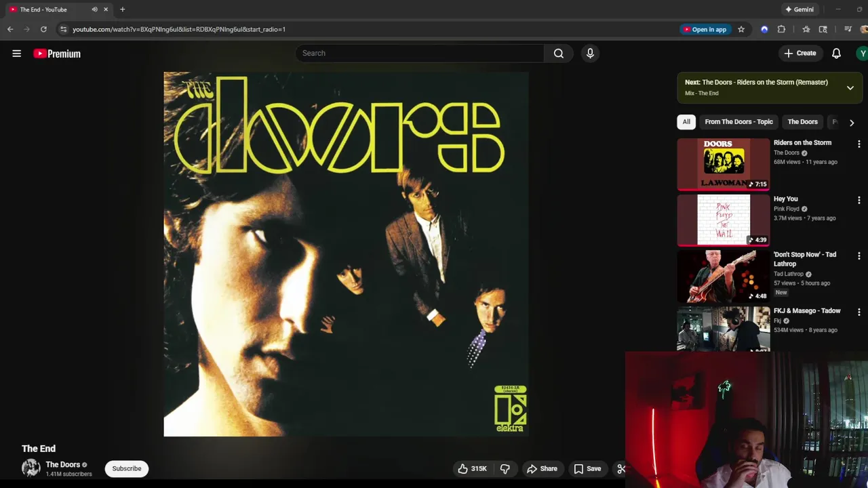
Task: Click '1.41M subscribers' text
Action: (68, 474)
